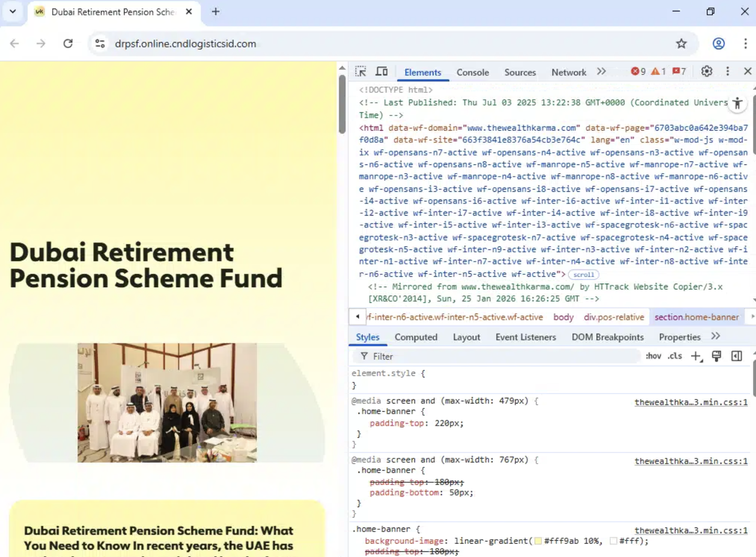Open the Layout subtab
Viewport: 756px width, 557px height.
click(x=467, y=337)
